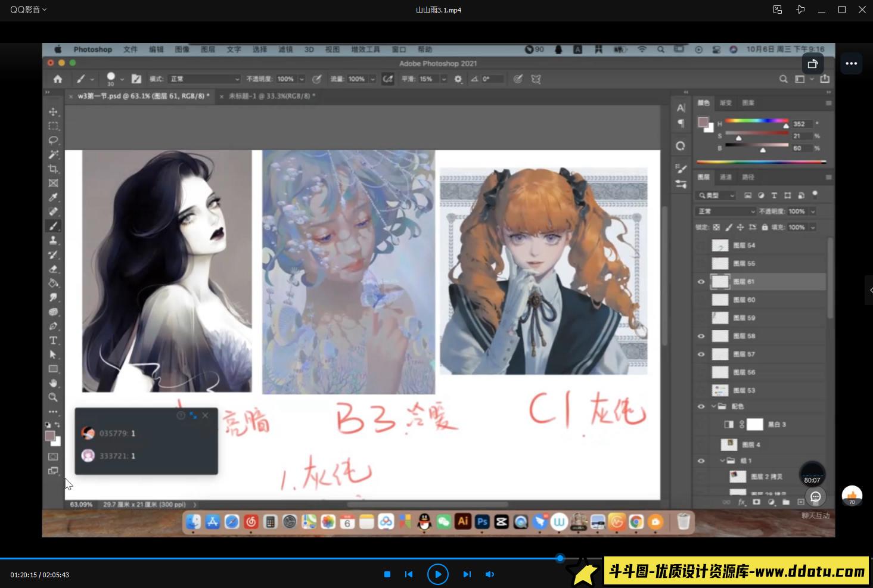This screenshot has width=873, height=588.
Task: Select the Rectangular Marquee tool
Action: tap(53, 126)
